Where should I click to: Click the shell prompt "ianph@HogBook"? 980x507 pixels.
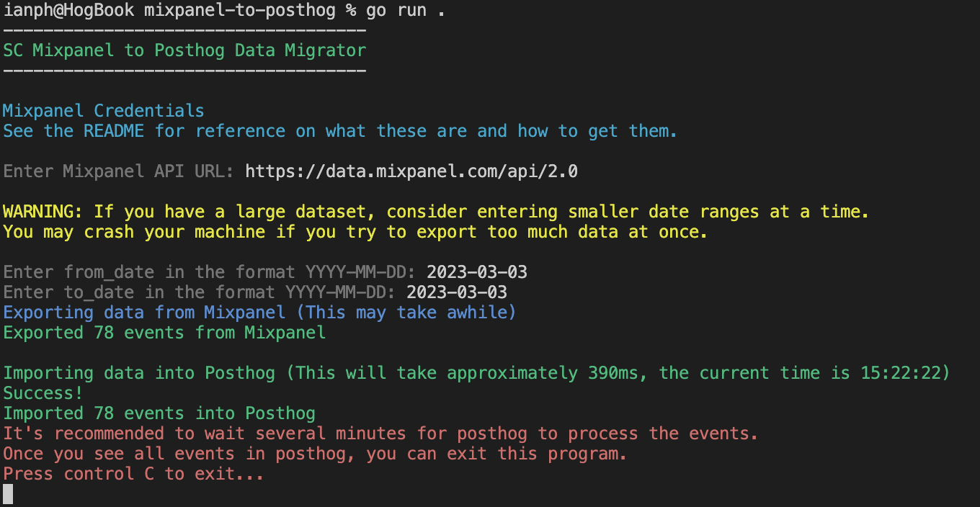point(68,11)
